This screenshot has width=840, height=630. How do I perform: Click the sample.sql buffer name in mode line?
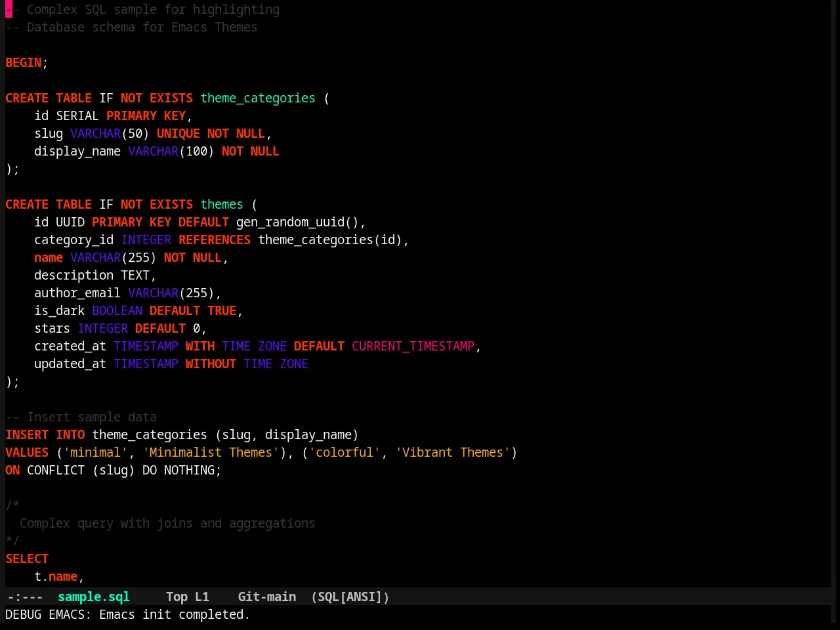[x=94, y=597]
